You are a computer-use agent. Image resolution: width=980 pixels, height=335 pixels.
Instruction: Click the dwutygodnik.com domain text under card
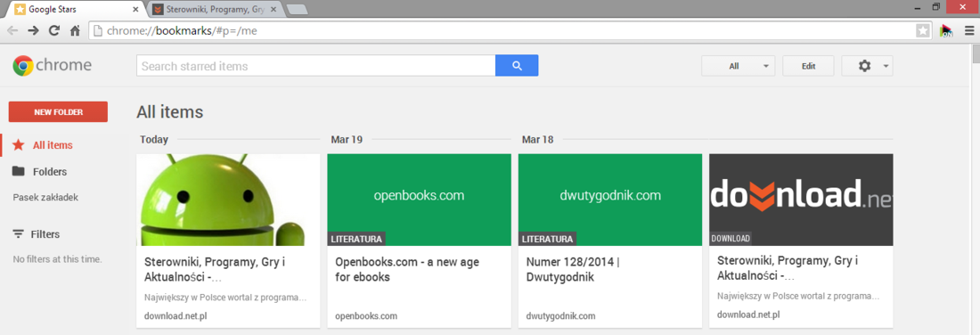[560, 316]
